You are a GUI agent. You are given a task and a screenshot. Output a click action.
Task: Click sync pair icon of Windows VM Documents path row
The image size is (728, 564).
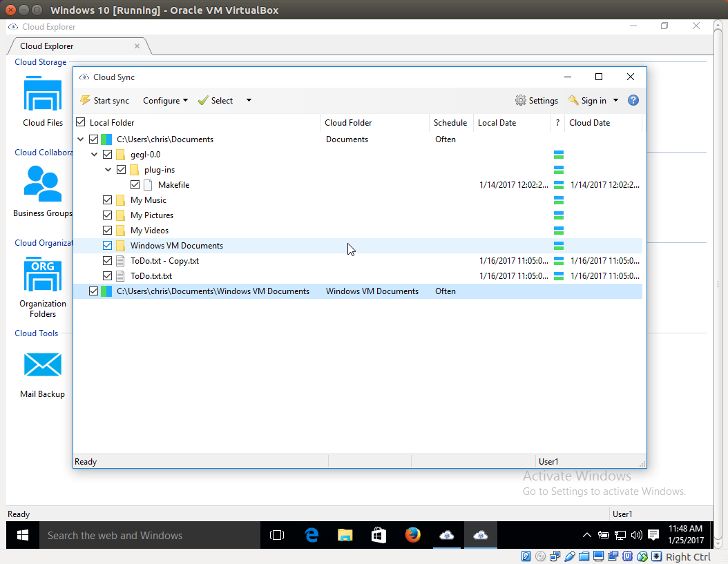click(106, 291)
